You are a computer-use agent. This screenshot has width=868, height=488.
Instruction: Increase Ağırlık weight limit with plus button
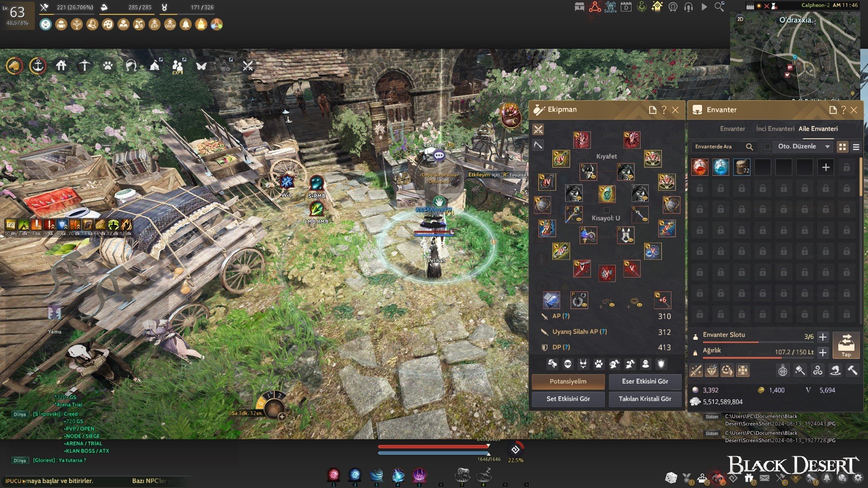point(823,352)
